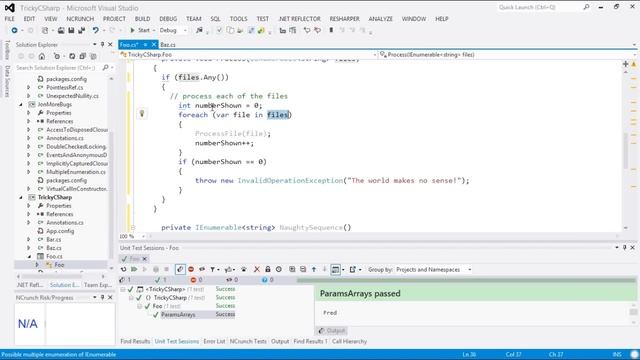Click Refresh icon in Solution Explorer toolbar

pos(72,56)
